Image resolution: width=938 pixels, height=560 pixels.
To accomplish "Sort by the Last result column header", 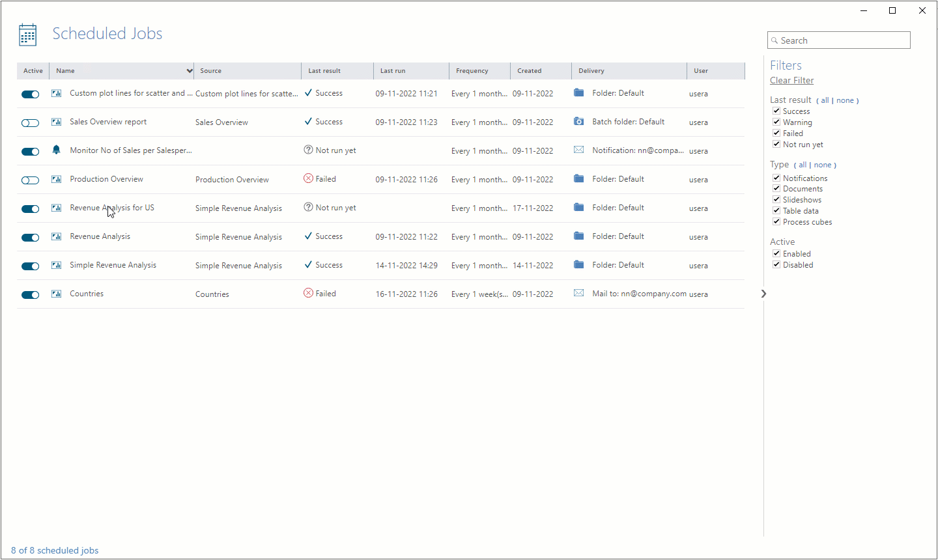I will pos(337,70).
